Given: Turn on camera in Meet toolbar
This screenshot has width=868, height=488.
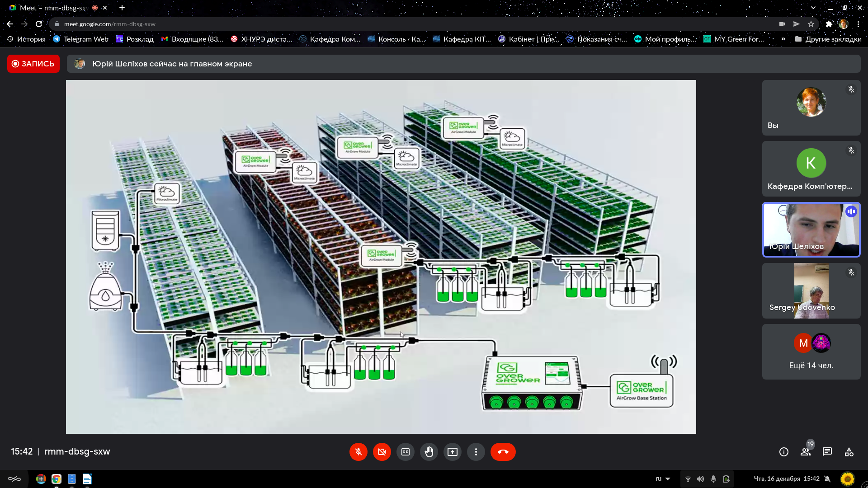Looking at the screenshot, I should tap(382, 452).
